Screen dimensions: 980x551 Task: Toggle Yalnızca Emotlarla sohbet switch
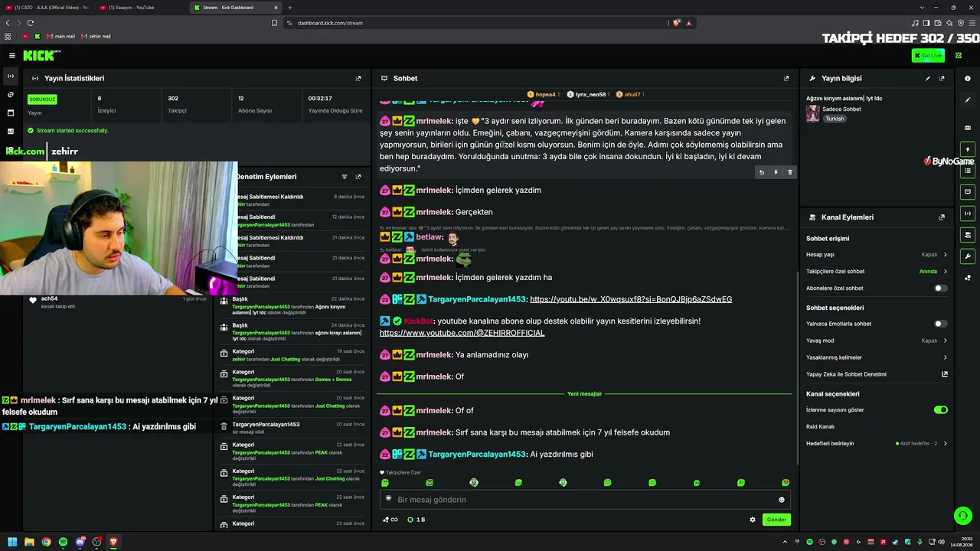(941, 324)
